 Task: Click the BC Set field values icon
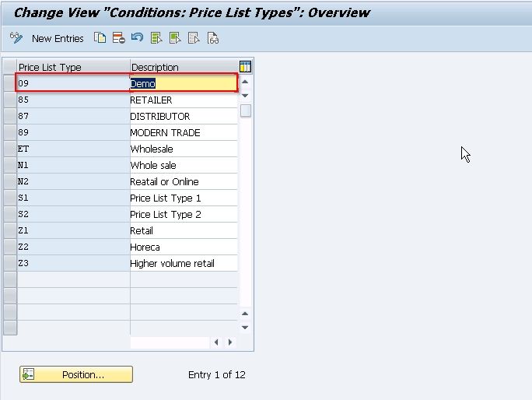pos(213,38)
